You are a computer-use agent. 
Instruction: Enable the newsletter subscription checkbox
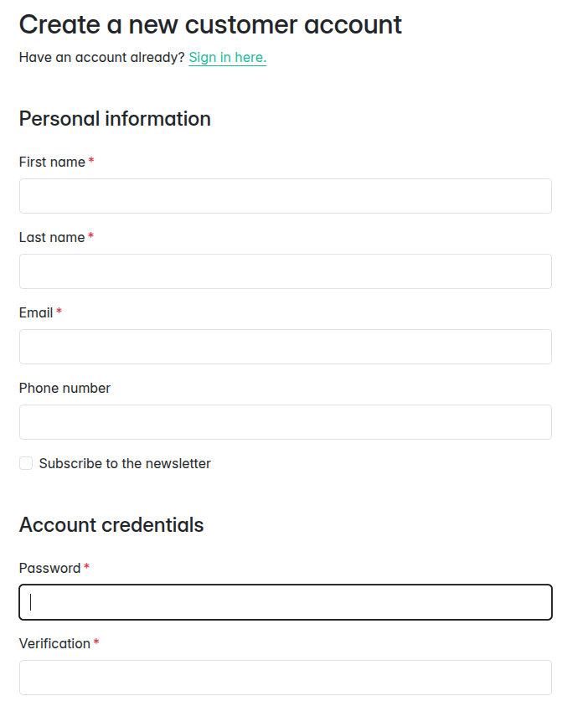[26, 463]
